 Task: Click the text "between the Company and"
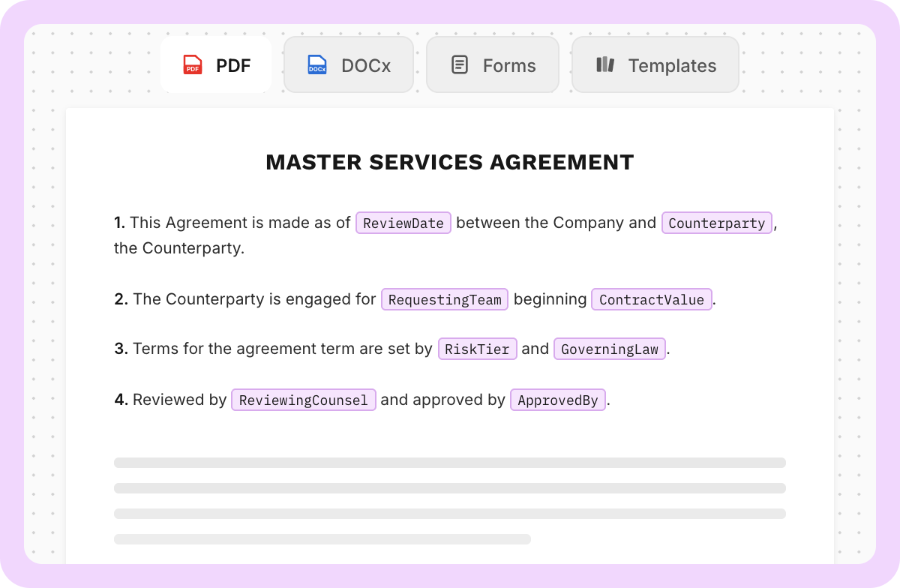coord(556,223)
